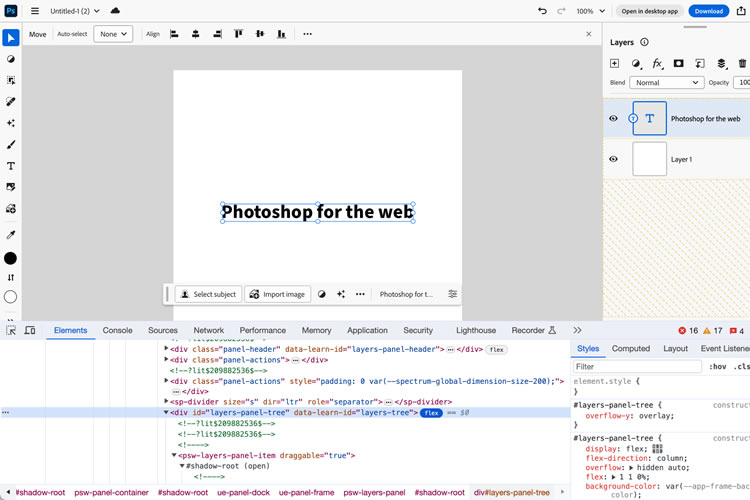Screen dimensions: 750x500
Task: Toggle visibility of Layer 1
Action: (614, 159)
